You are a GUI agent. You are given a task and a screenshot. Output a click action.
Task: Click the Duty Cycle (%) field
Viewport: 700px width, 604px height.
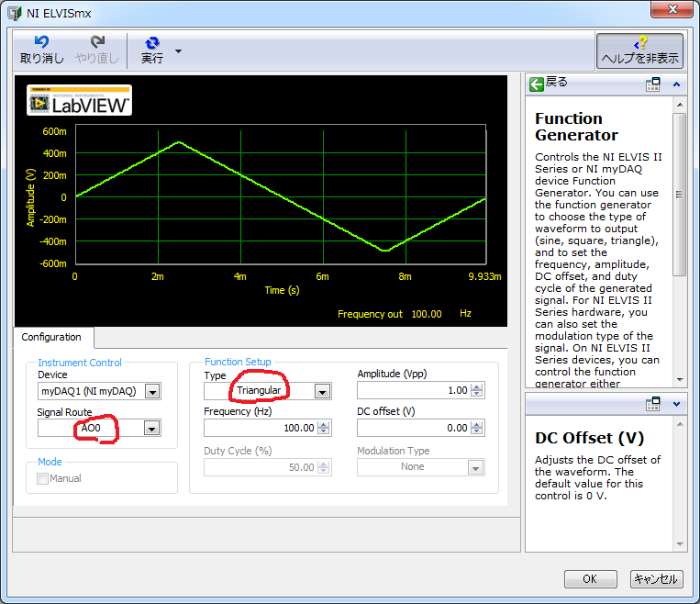pos(261,467)
